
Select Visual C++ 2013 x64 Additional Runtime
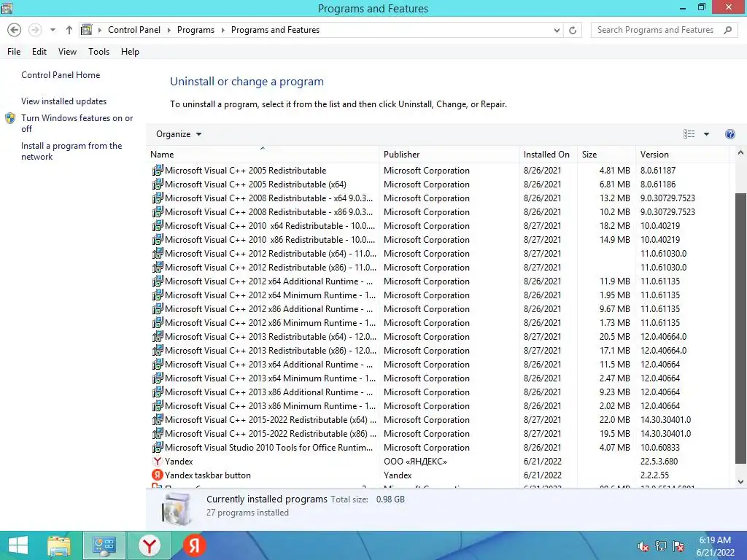(x=438, y=364)
